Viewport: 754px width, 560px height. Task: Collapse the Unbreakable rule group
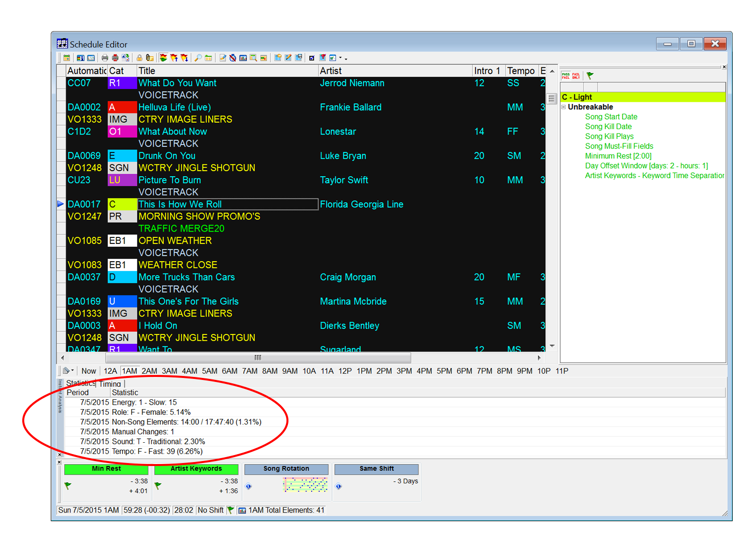click(564, 107)
